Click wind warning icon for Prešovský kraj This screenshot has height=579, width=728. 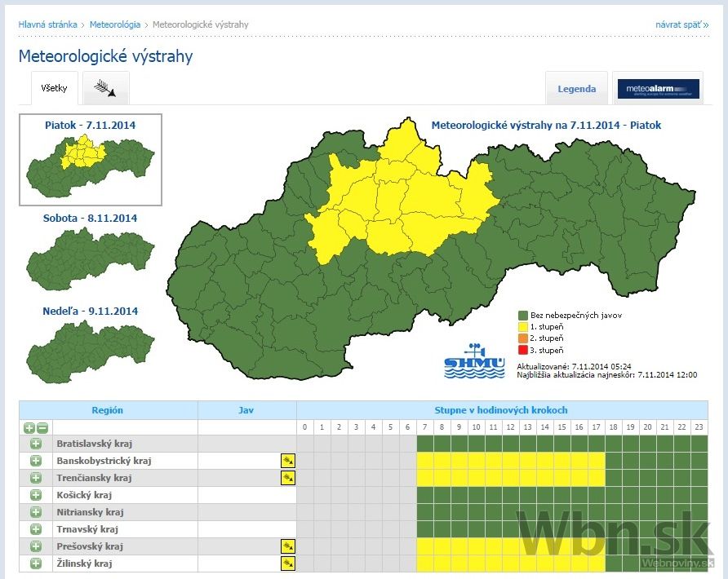[x=288, y=546]
